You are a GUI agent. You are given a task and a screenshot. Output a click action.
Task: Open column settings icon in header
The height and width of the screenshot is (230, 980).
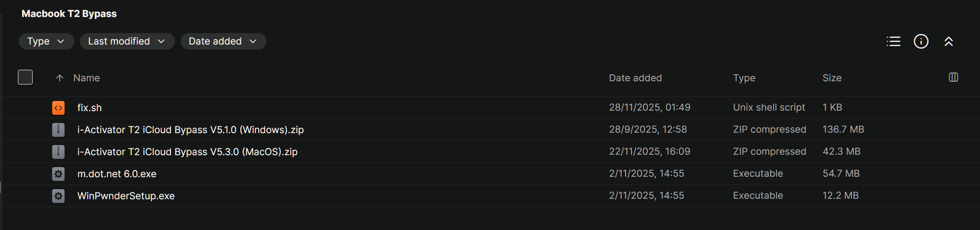click(x=953, y=77)
